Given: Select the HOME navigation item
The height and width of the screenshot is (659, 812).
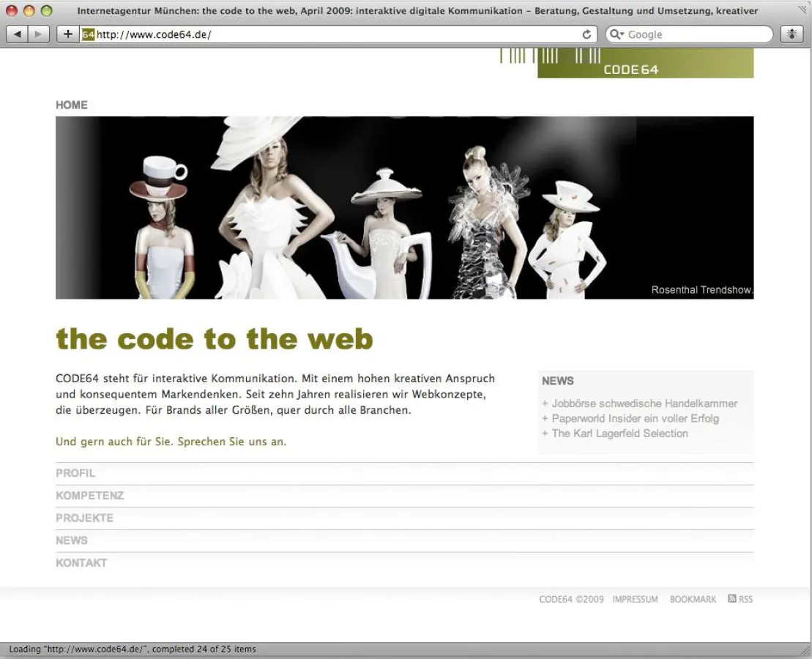Looking at the screenshot, I should click(x=71, y=105).
